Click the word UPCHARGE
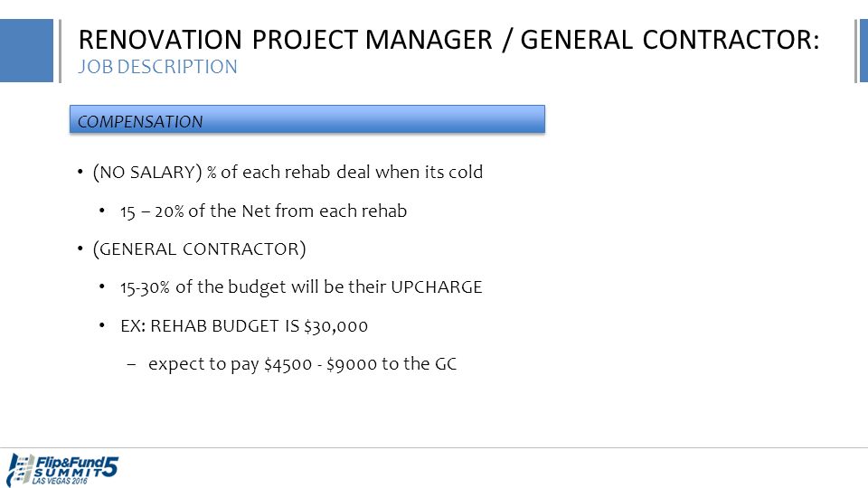This screenshot has width=868, height=488. click(437, 287)
